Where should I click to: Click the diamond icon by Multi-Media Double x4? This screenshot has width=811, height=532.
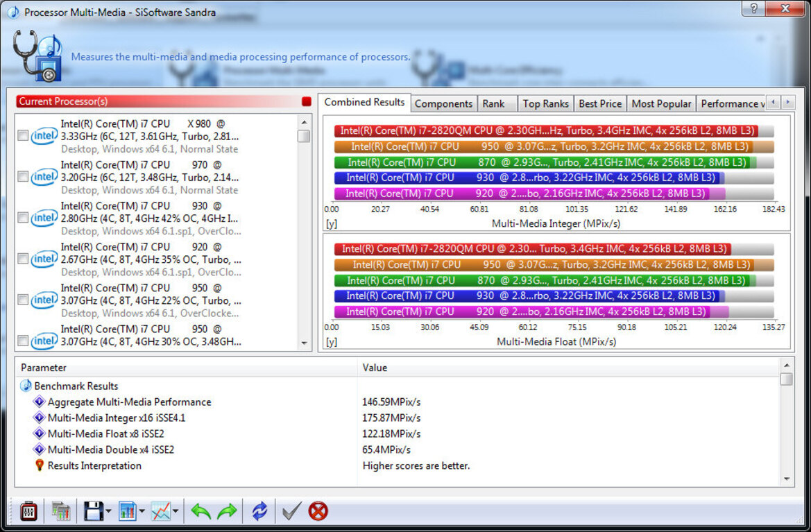click(x=39, y=449)
